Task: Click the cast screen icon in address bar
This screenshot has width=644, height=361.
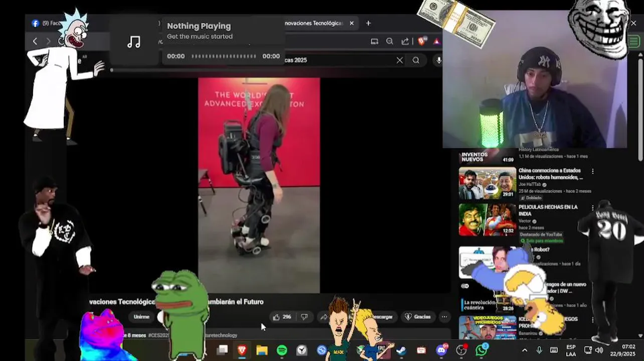Action: pos(374,42)
